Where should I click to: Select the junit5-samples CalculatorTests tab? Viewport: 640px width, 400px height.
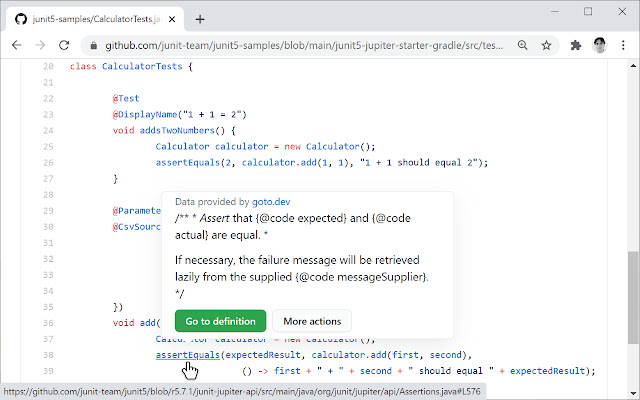coord(95,19)
